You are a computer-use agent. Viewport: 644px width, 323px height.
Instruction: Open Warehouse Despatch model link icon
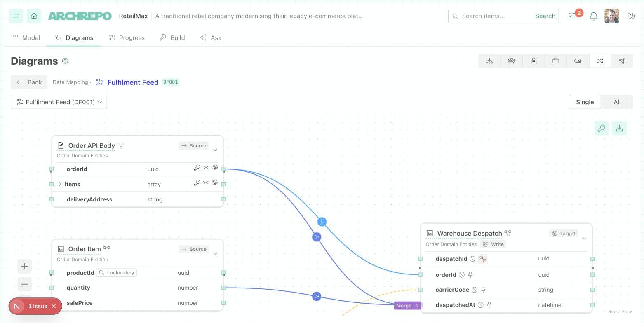point(508,233)
